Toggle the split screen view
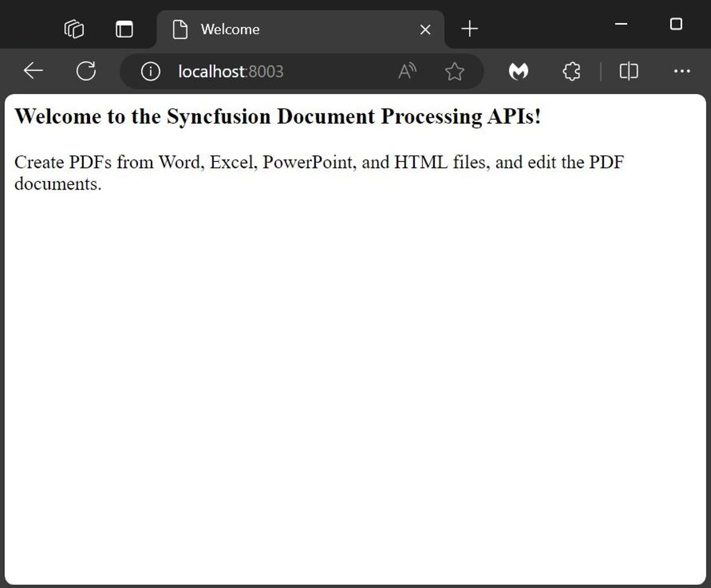Viewport: 711px width, 588px height. [x=629, y=71]
